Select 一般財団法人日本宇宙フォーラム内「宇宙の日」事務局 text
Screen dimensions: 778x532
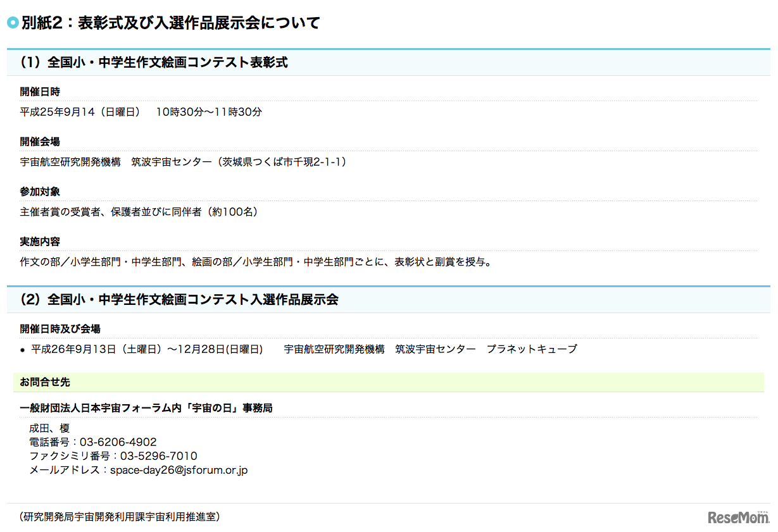click(x=146, y=409)
